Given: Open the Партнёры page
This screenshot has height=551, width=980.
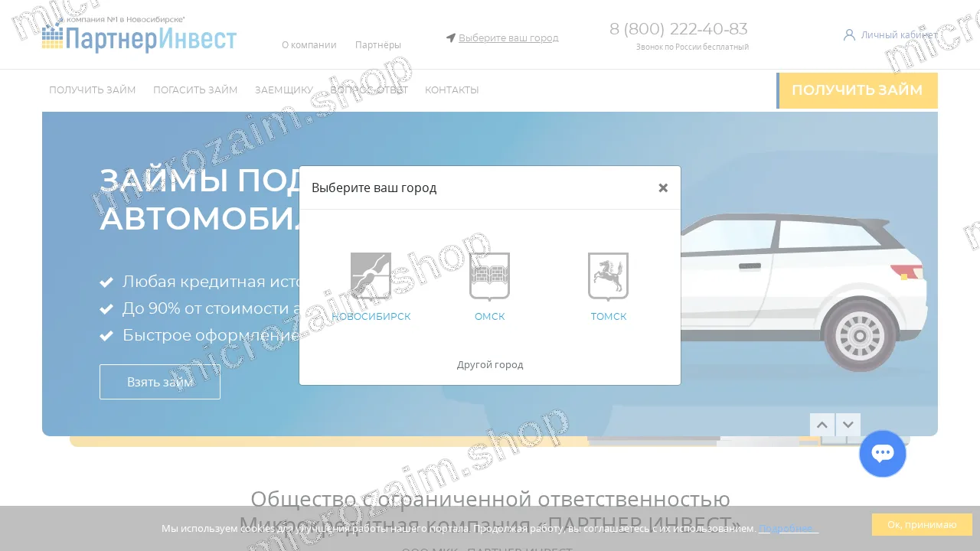Looking at the screenshot, I should click(378, 45).
